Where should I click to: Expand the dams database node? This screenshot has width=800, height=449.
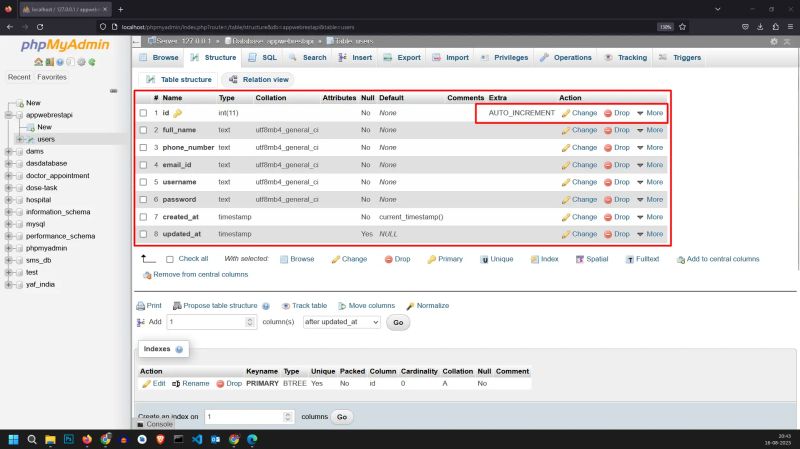pyautogui.click(x=9, y=152)
